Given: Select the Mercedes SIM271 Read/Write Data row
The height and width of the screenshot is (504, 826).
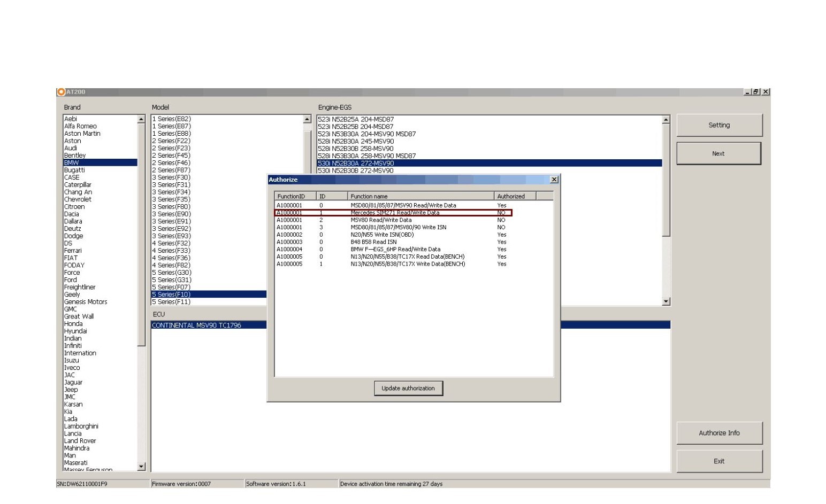Looking at the screenshot, I should pos(396,212).
